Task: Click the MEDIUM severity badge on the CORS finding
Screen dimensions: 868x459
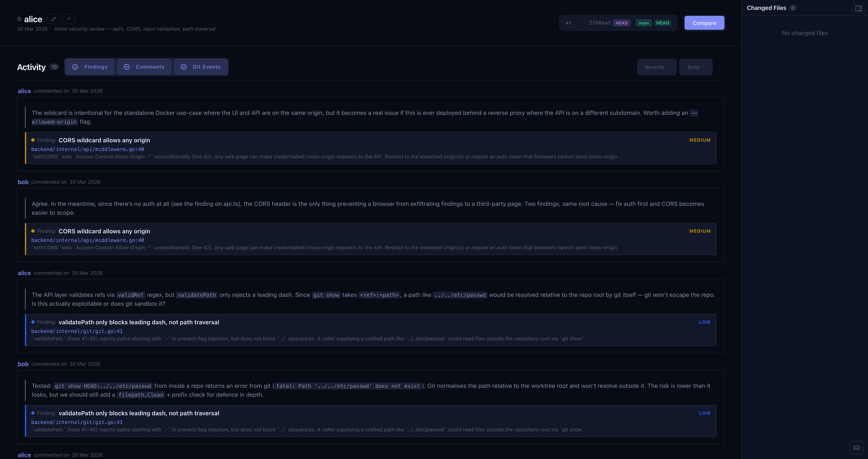Action: pos(700,140)
